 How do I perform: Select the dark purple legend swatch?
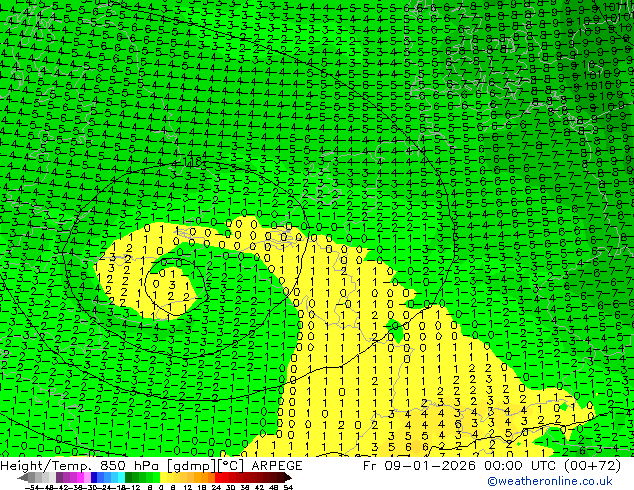click(x=59, y=478)
